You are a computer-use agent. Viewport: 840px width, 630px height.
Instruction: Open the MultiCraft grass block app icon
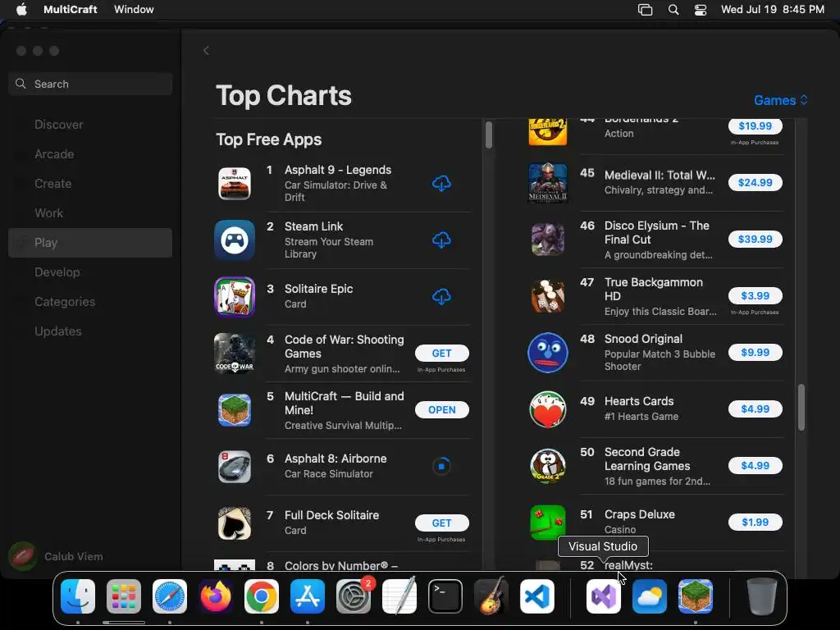pos(235,410)
